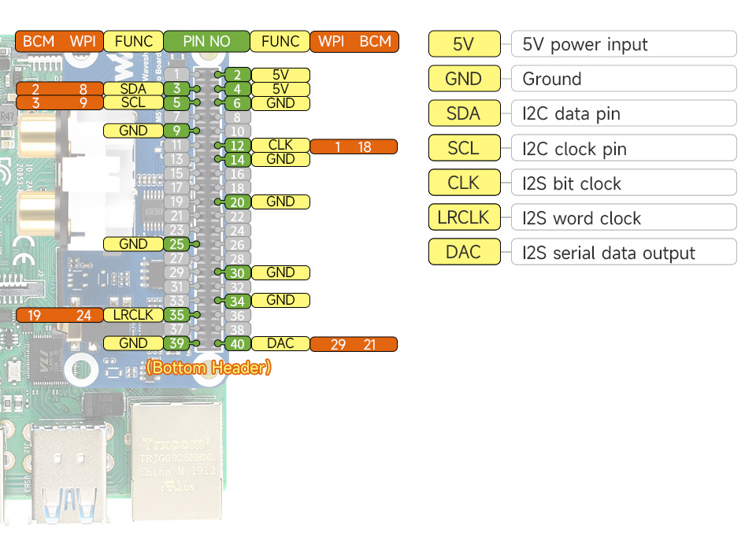The width and height of the screenshot is (756, 559).
Task: Click pin 25 green number badge
Action: click(x=176, y=244)
